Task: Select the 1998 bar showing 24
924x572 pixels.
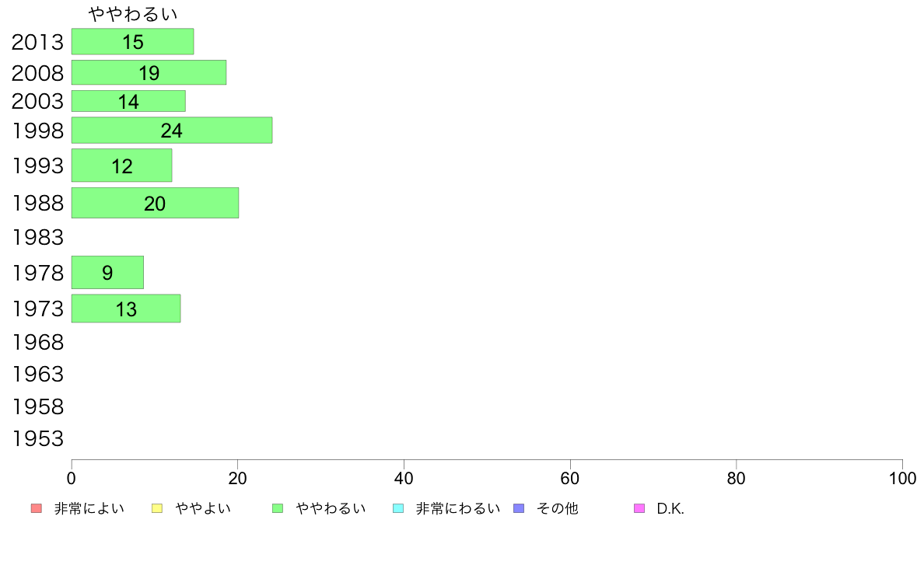Action: click(172, 131)
